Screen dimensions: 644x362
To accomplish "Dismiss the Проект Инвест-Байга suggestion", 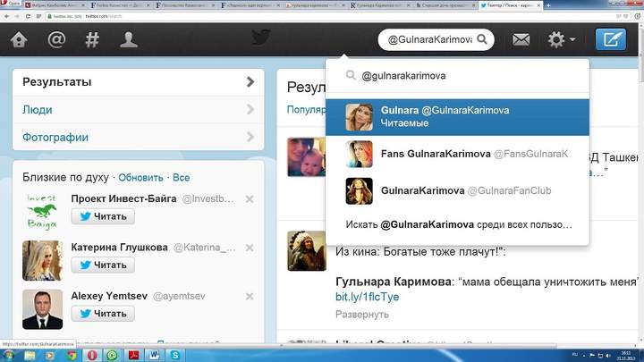I will coord(250,199).
